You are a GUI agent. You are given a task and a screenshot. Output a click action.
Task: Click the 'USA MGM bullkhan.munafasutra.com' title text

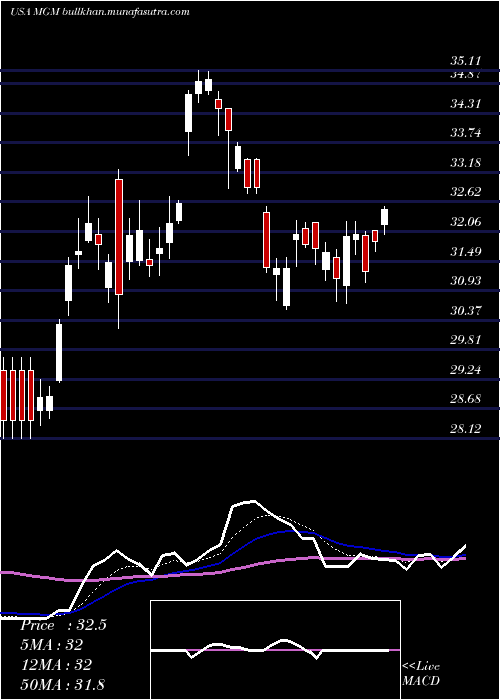click(100, 12)
